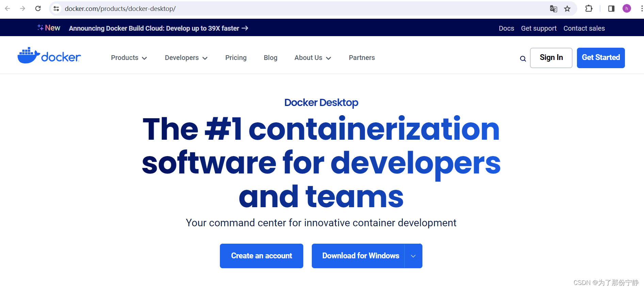
Task: Click arrow after Build Cloud announcement
Action: point(245,28)
